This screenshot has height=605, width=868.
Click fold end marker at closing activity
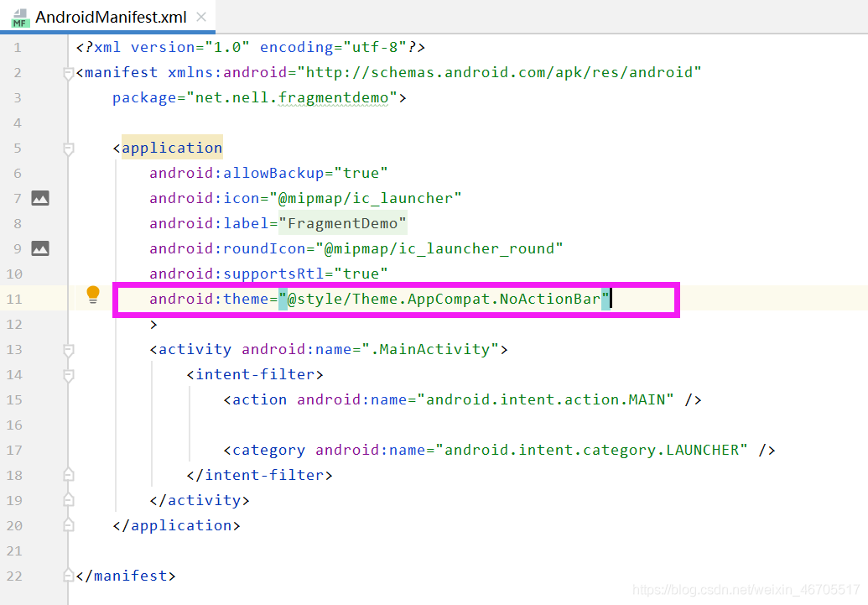[69, 500]
